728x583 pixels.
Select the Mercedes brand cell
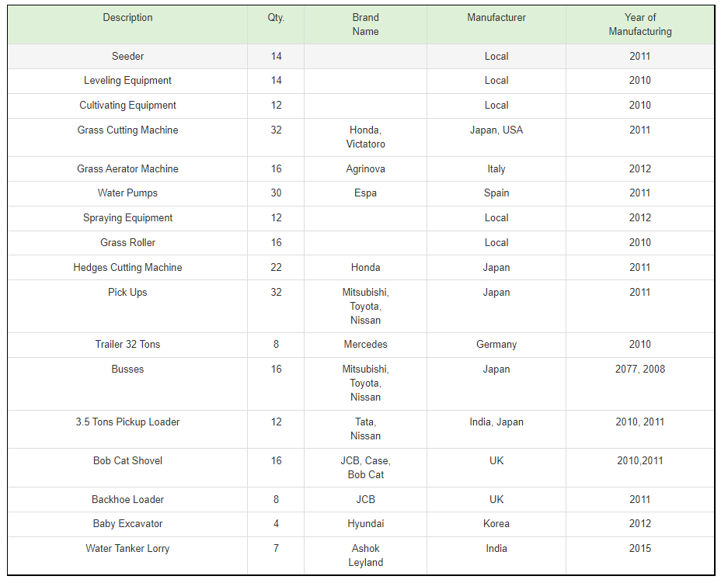click(365, 345)
